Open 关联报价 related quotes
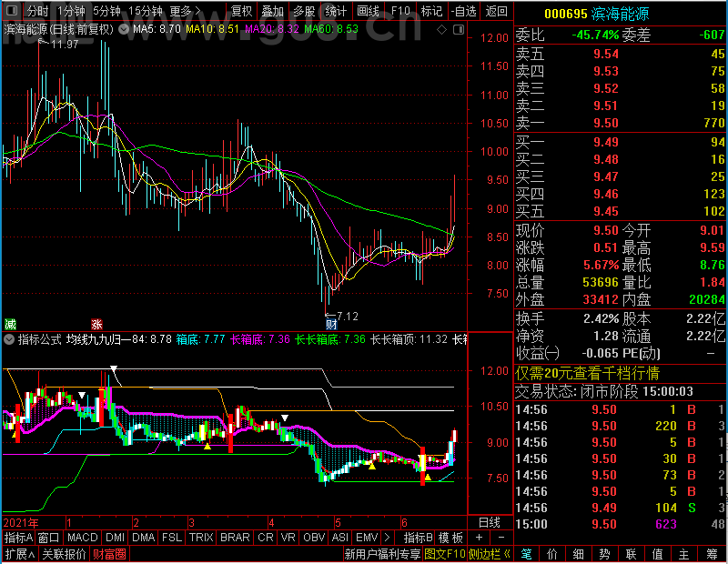 64,554
